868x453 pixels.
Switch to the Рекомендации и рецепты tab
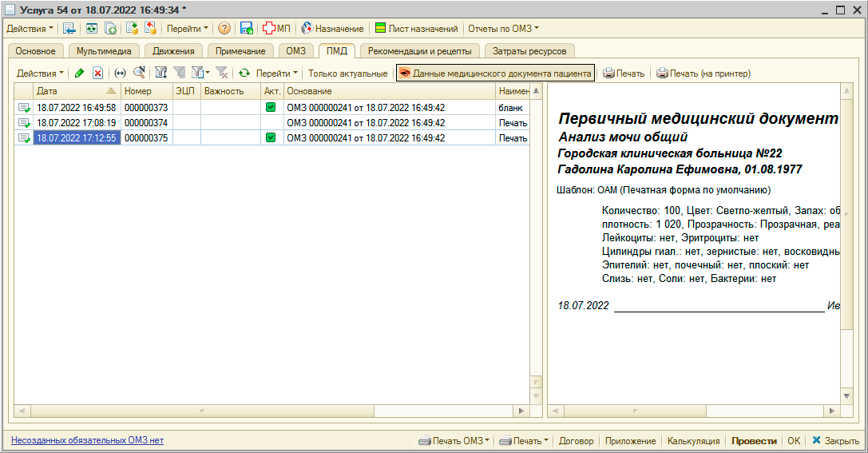coord(418,51)
